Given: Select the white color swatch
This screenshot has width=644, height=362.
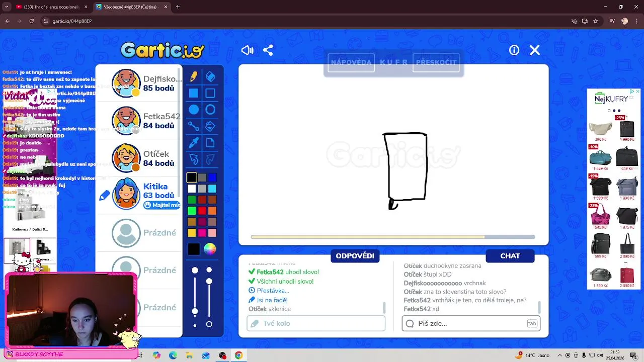Looking at the screenshot, I should (192, 189).
